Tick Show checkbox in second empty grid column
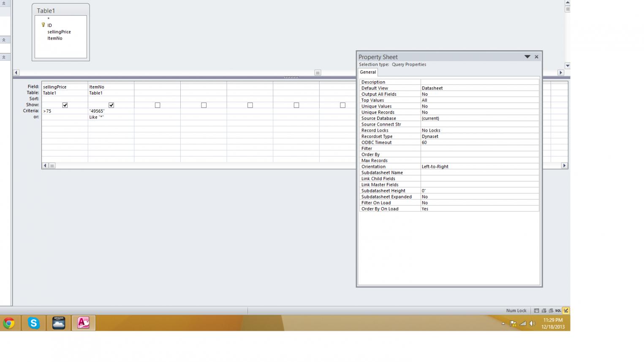This screenshot has height=362, width=644. click(204, 105)
